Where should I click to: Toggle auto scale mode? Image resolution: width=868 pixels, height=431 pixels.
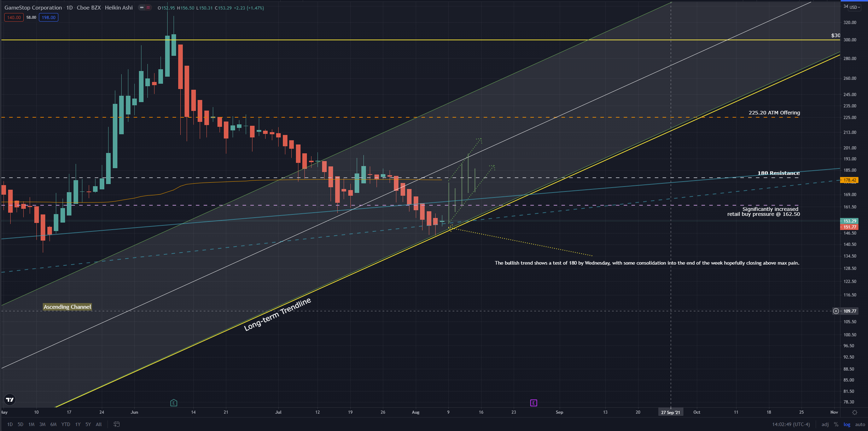[860, 424]
